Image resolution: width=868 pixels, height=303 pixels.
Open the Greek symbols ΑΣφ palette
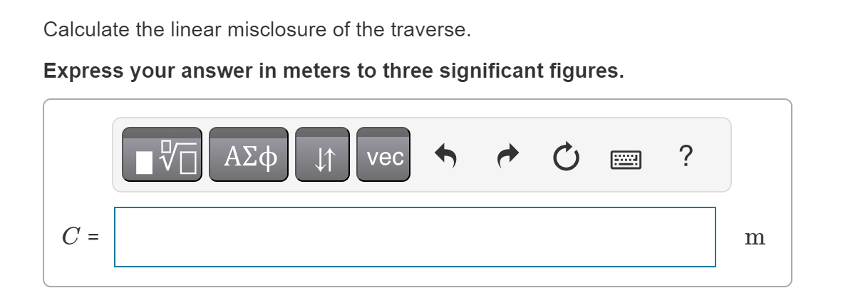pos(249,155)
